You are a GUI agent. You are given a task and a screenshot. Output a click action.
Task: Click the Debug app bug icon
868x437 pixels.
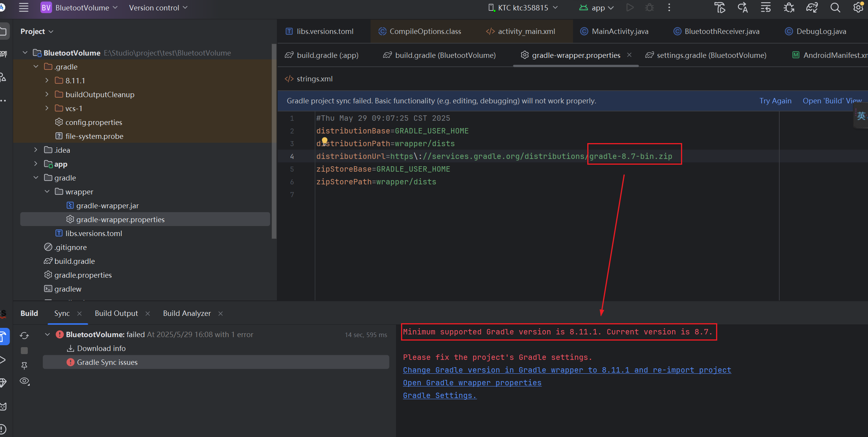[649, 8]
